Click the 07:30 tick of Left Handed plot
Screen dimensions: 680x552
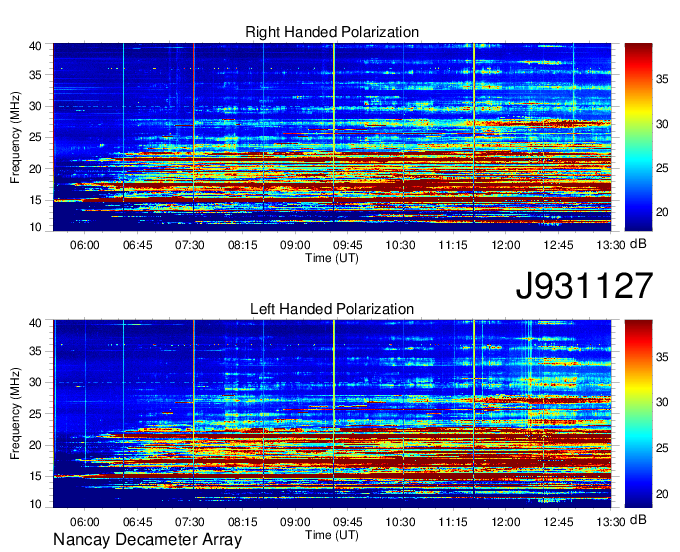coord(190,522)
